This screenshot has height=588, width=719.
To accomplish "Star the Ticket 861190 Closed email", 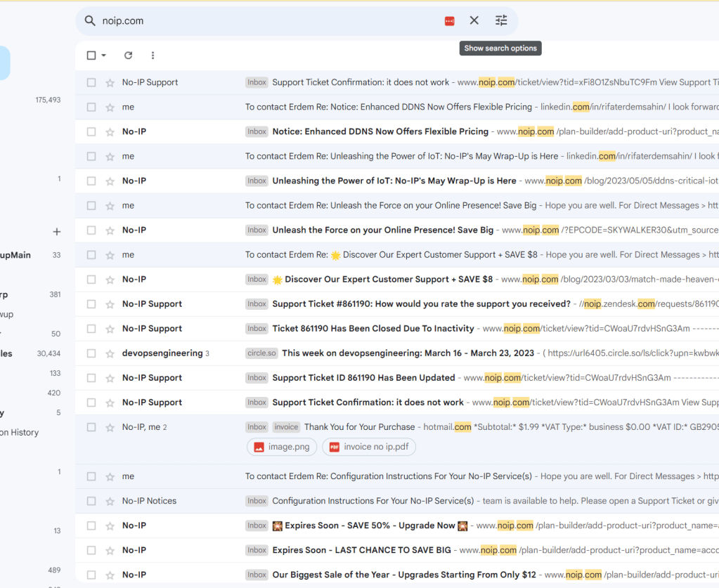I will tap(110, 329).
